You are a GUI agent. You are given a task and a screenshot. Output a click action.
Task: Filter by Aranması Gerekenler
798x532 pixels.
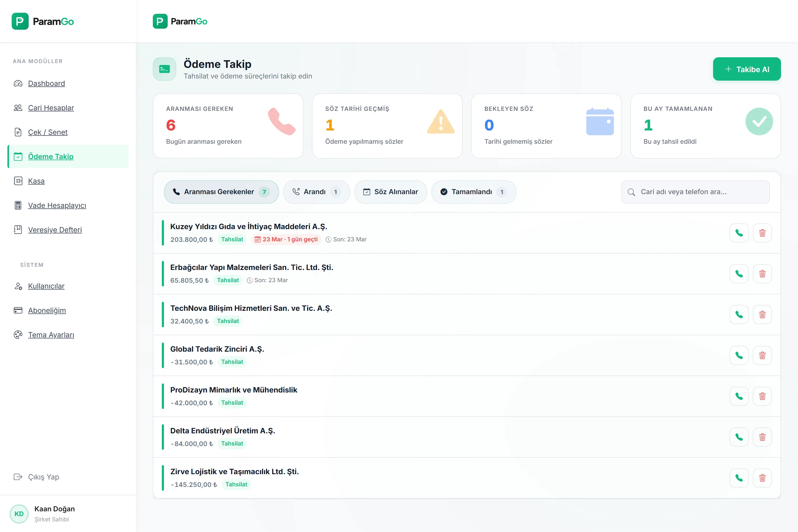click(x=221, y=192)
